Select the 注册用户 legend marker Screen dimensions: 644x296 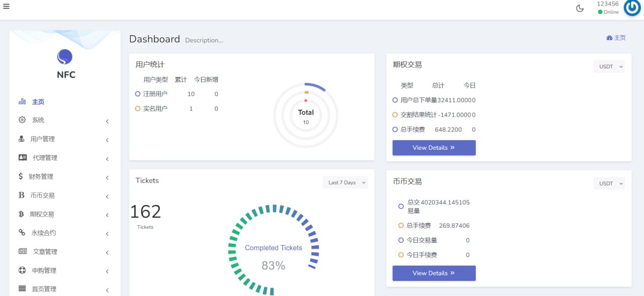point(138,94)
